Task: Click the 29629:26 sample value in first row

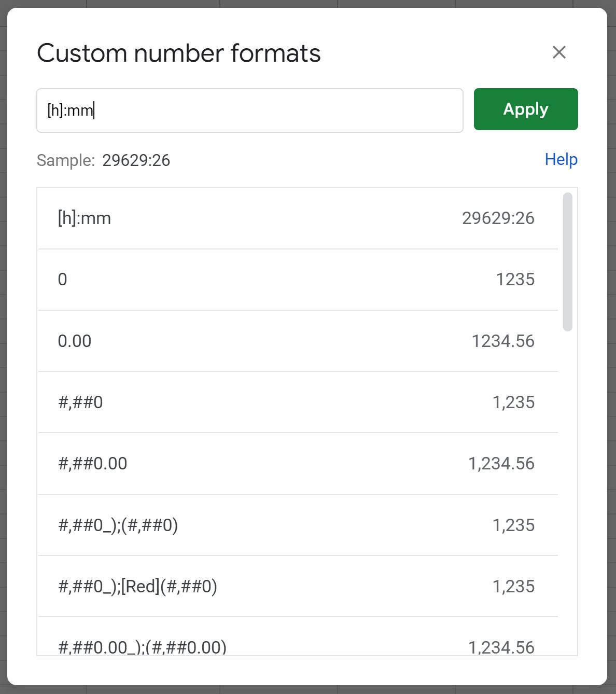Action: click(498, 218)
